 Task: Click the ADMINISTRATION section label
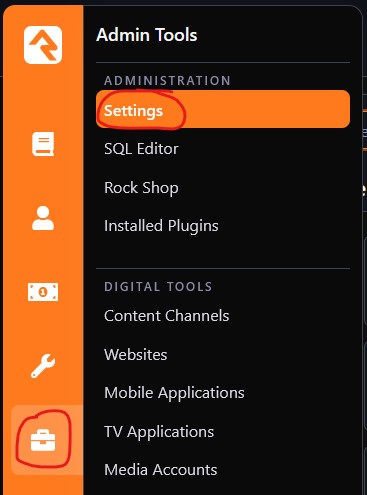(x=167, y=81)
